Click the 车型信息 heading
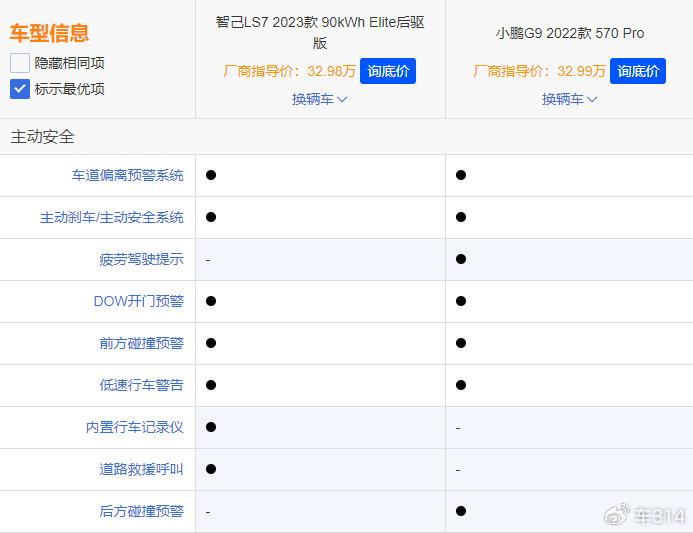The width and height of the screenshot is (693, 533). tap(49, 34)
